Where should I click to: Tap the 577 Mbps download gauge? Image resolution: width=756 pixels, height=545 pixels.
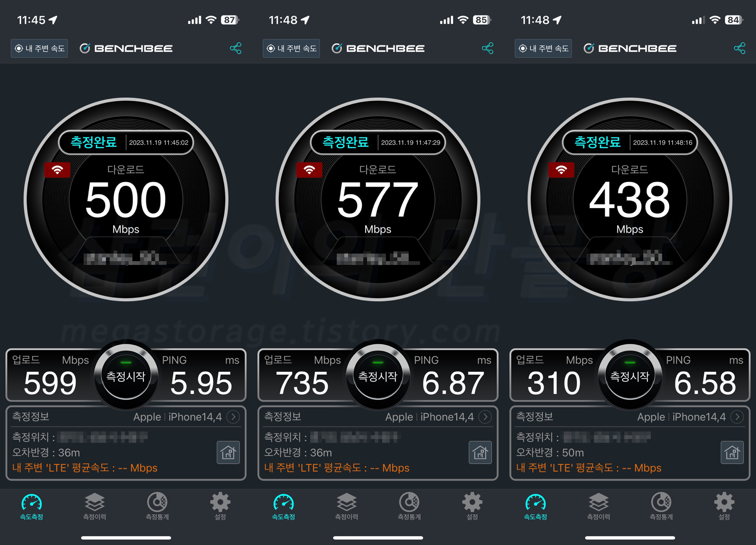click(378, 199)
